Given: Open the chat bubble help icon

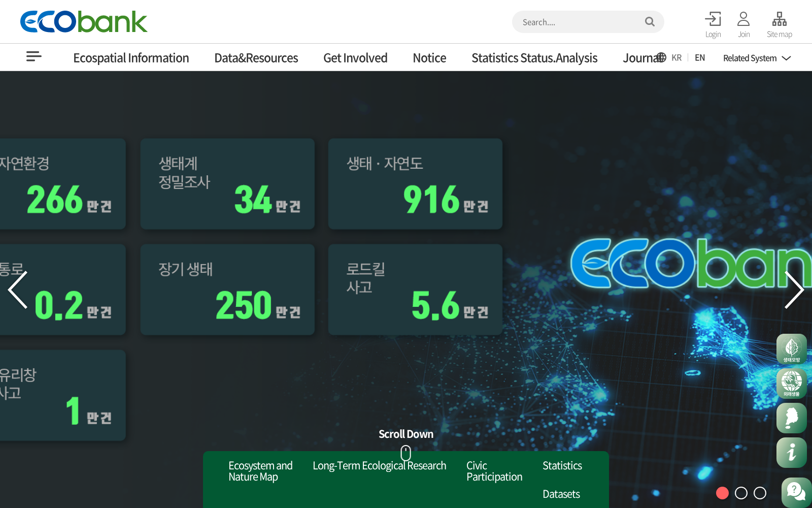Looking at the screenshot, I should point(796,492).
